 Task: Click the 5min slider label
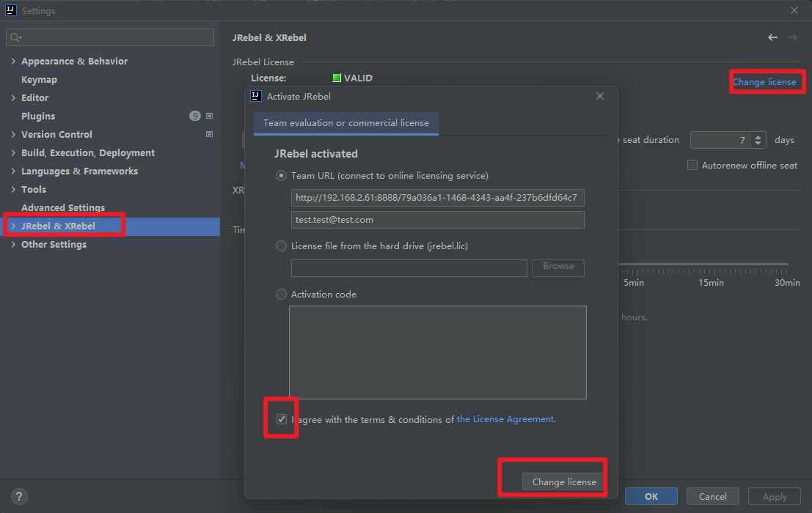click(633, 283)
